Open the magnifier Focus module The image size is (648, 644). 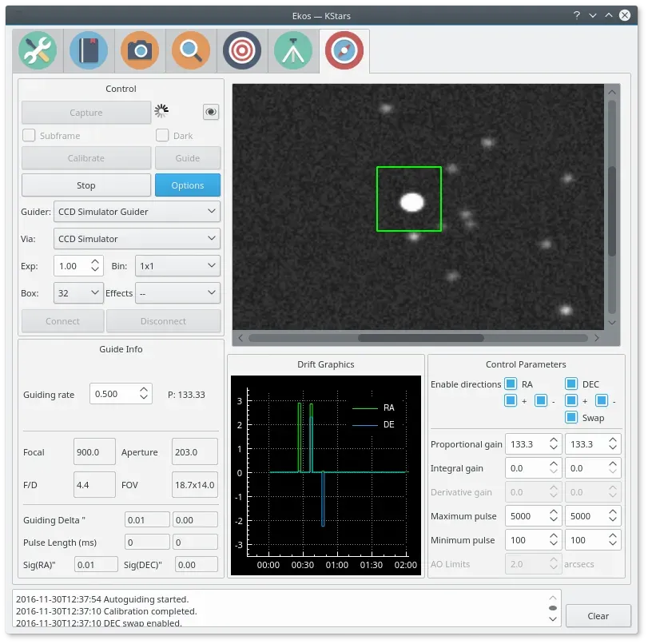[x=191, y=50]
